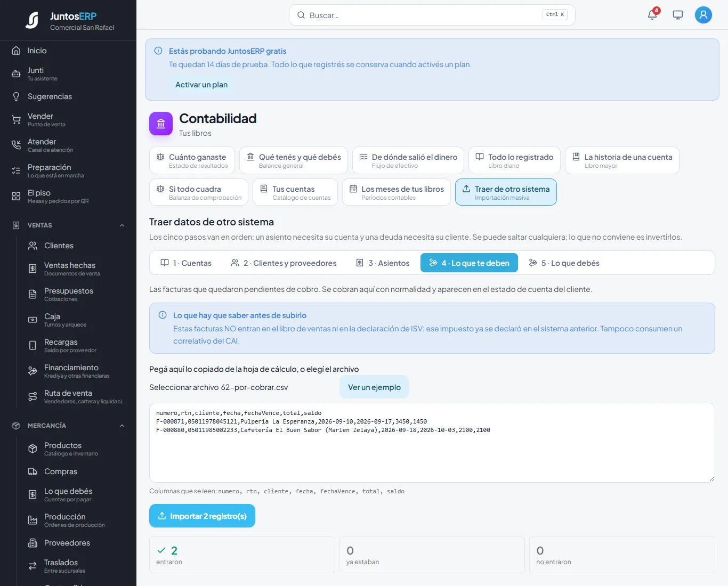Open Si todo cuadra balanza
728x586 pixels.
click(x=199, y=192)
